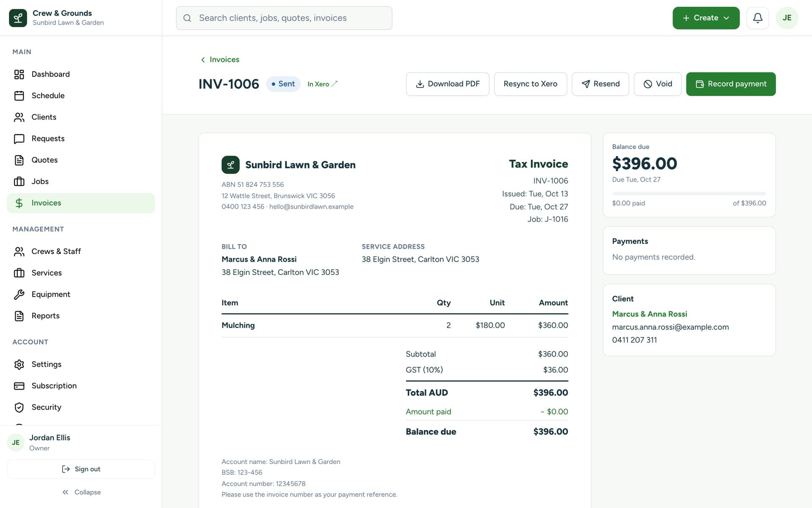Void this invoice
Image resolution: width=812 pixels, height=508 pixels.
pos(657,84)
